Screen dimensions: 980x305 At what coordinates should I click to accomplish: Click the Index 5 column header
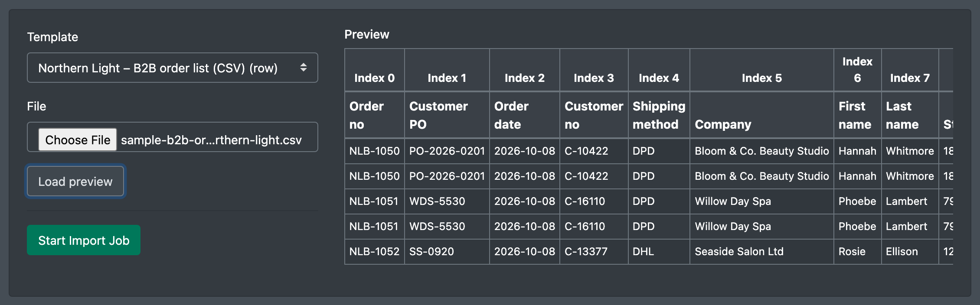[x=762, y=70]
